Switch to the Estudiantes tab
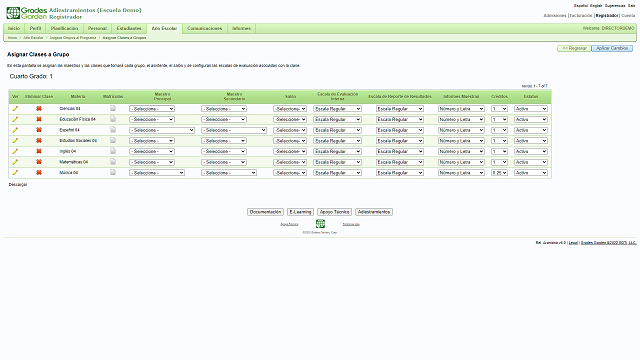640x360 pixels. tap(129, 29)
